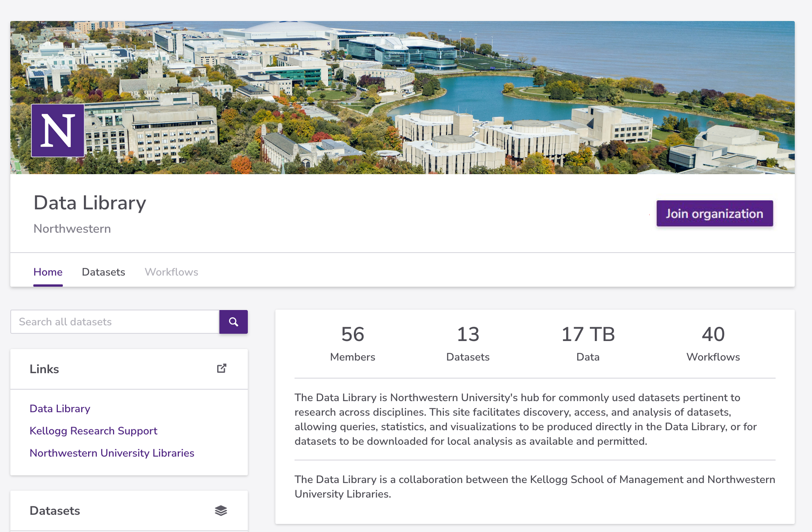
Task: Click the Northwestern N logo
Action: [58, 131]
